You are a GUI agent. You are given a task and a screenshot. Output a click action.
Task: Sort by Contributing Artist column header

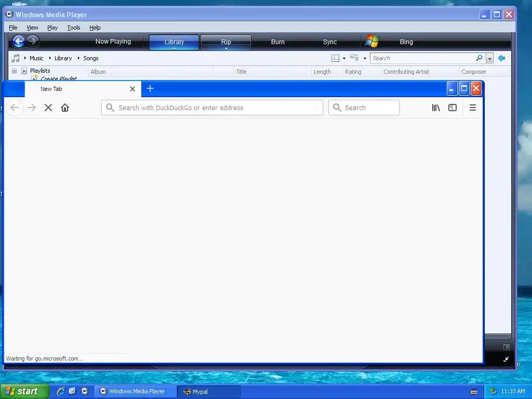(x=420, y=72)
